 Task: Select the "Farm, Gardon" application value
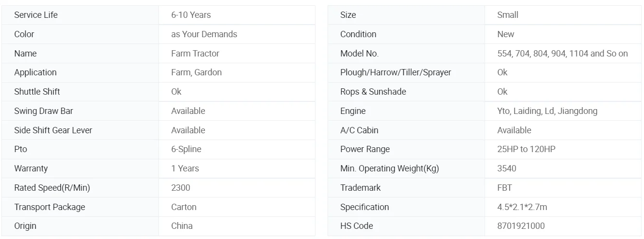coord(196,72)
